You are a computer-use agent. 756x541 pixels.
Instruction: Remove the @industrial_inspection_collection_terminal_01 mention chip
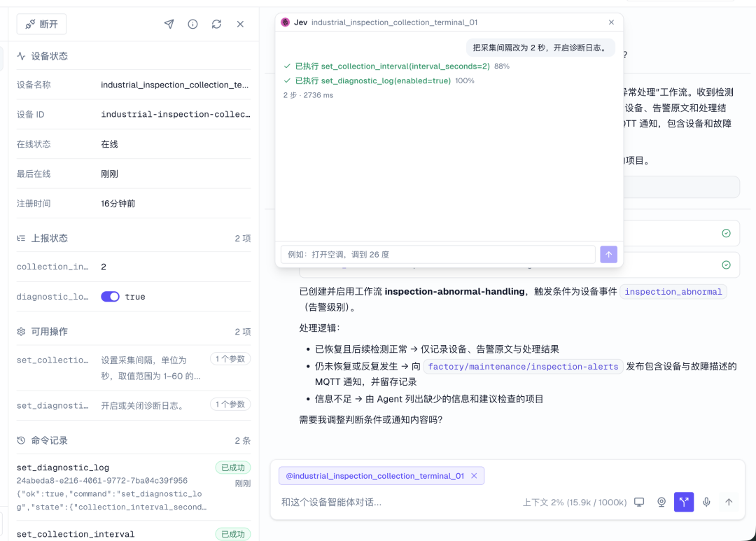coord(475,476)
